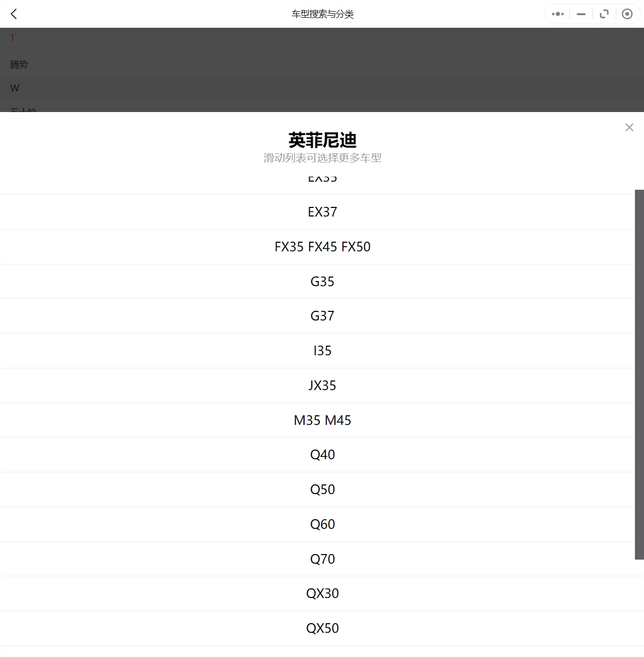Click the expand window icon
This screenshot has width=644, height=657.
point(604,14)
